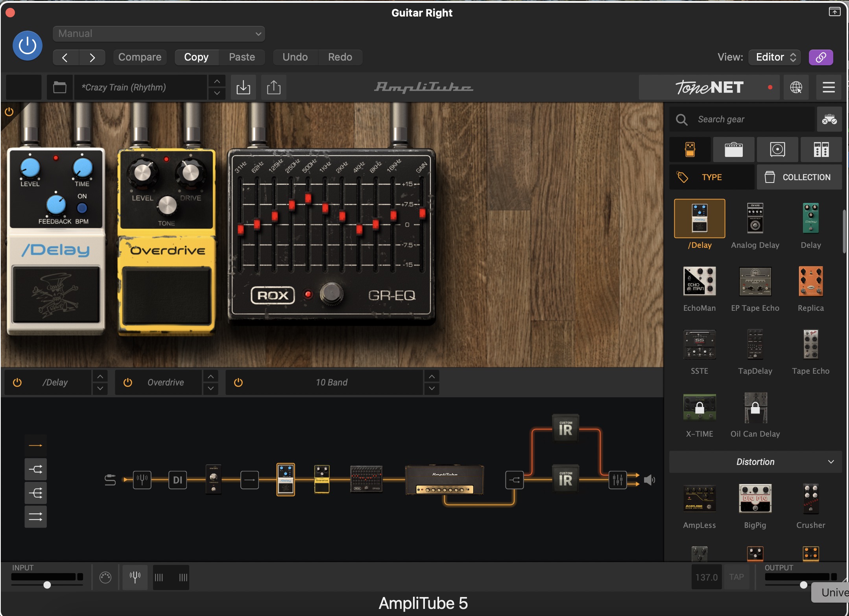849x616 pixels.
Task: Select the BigPig distortion pedal
Action: (x=755, y=498)
